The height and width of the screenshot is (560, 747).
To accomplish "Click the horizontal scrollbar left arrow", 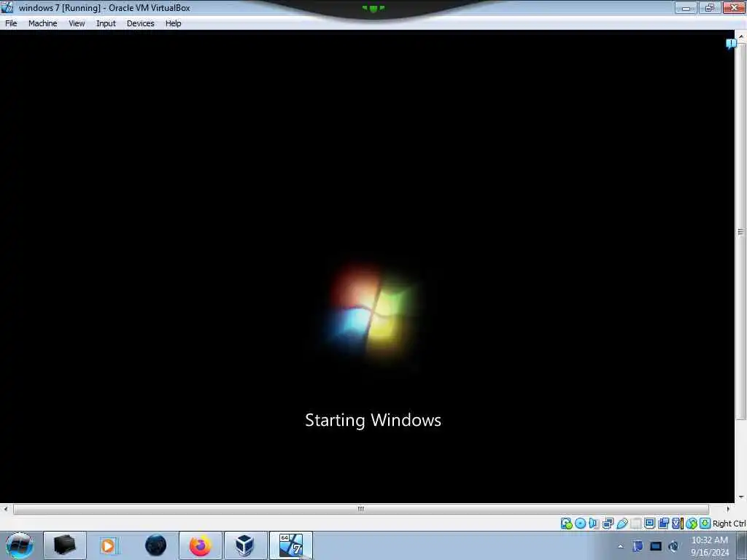I will 5,509.
